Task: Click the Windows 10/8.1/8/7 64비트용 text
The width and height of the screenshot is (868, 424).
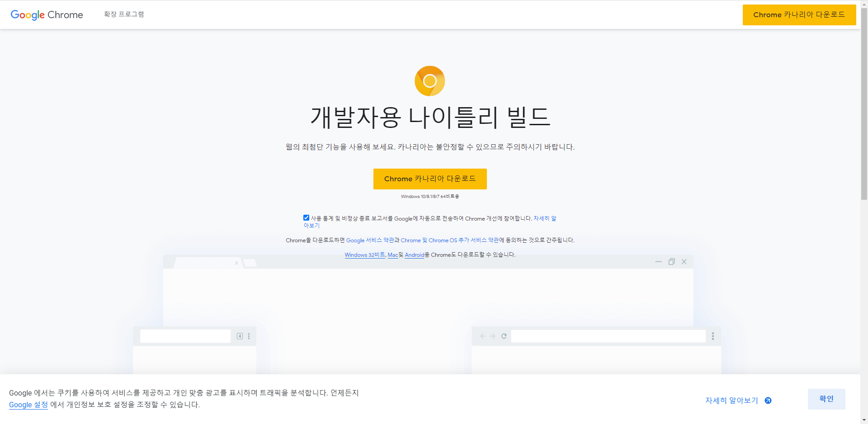Action: click(x=430, y=197)
